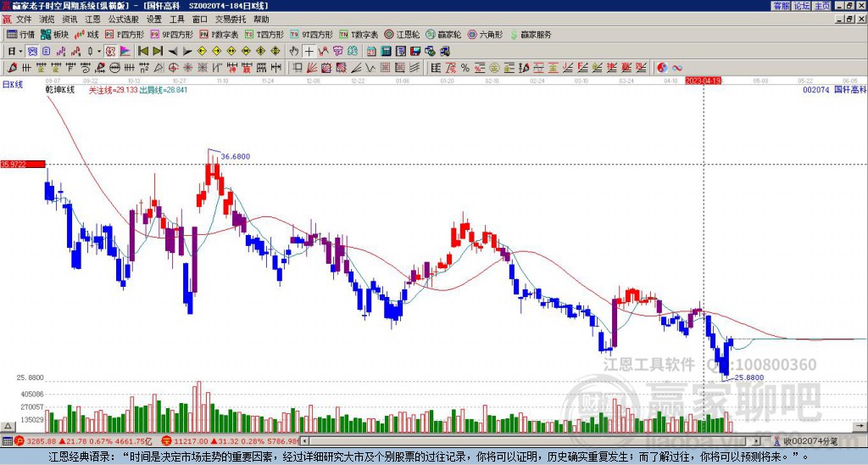Open the 主页 link

(x=822, y=6)
